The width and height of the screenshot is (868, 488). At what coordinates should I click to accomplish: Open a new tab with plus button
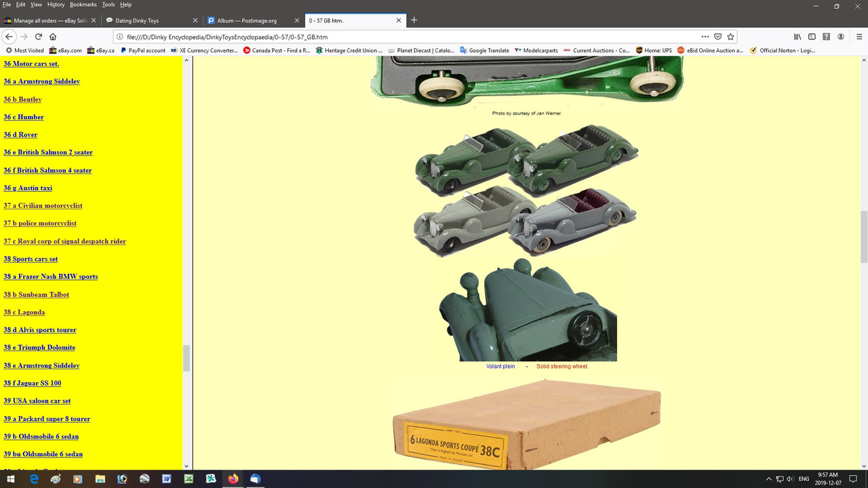point(414,20)
